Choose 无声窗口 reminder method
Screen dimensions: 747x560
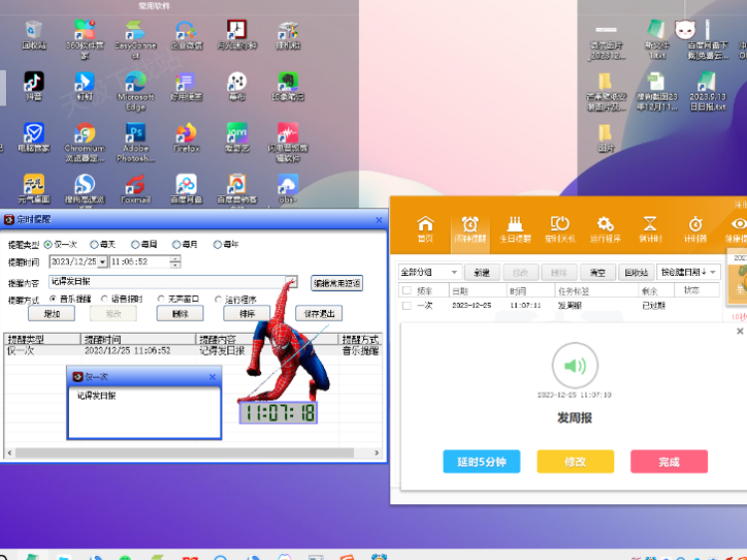[161, 299]
